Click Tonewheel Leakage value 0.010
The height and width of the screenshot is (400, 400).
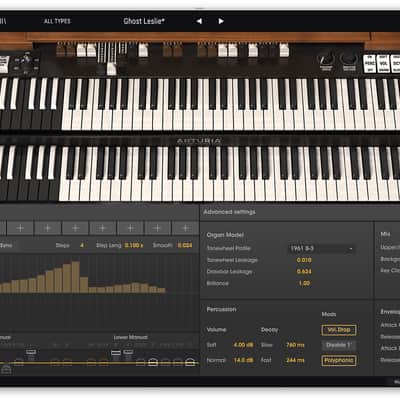pyautogui.click(x=304, y=260)
